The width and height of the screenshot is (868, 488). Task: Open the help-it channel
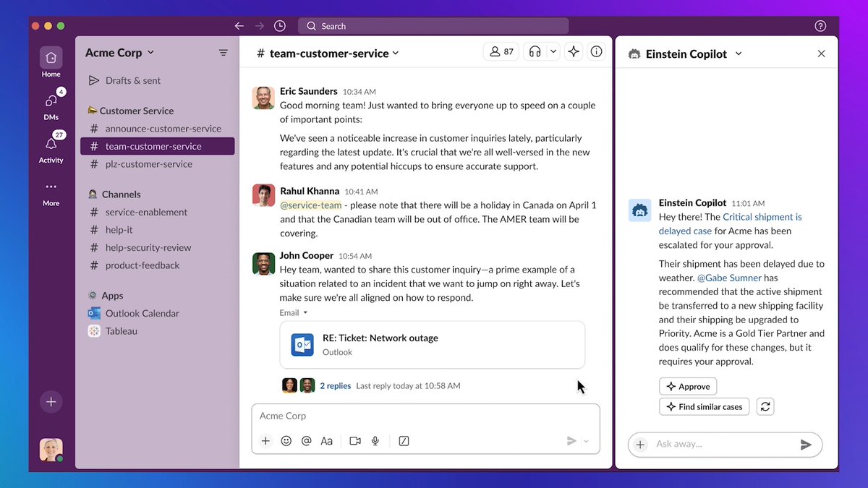point(157,230)
